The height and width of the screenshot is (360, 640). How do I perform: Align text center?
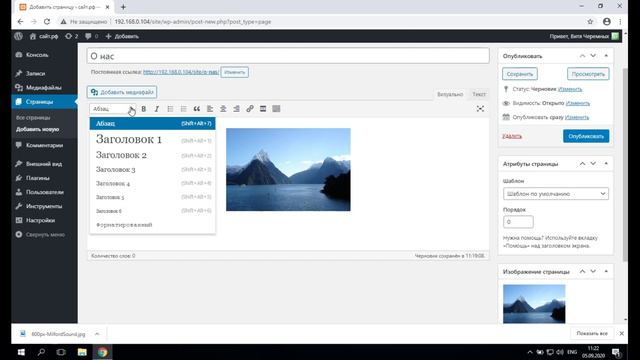point(223,109)
